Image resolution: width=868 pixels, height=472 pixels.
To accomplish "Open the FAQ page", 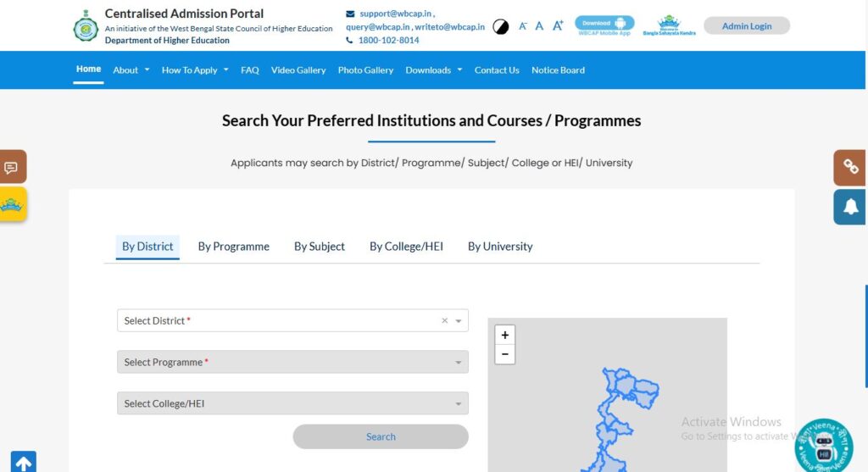I will coord(250,70).
